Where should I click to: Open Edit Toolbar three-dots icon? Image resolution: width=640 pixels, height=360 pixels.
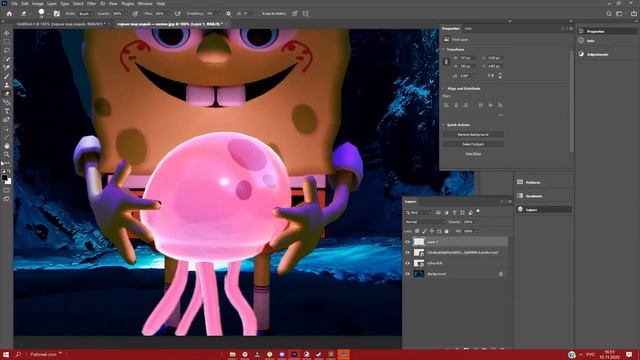pos(7,163)
